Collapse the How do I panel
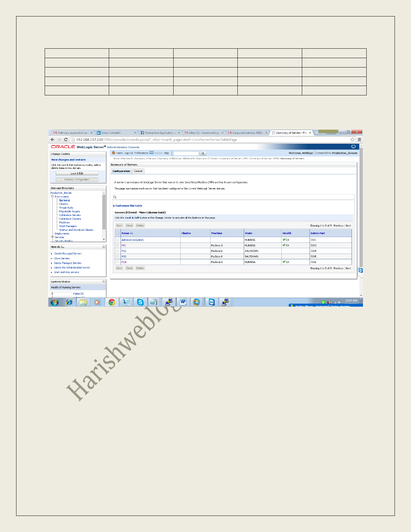Image resolution: width=411 pixels, height=532 pixels. [x=104, y=247]
